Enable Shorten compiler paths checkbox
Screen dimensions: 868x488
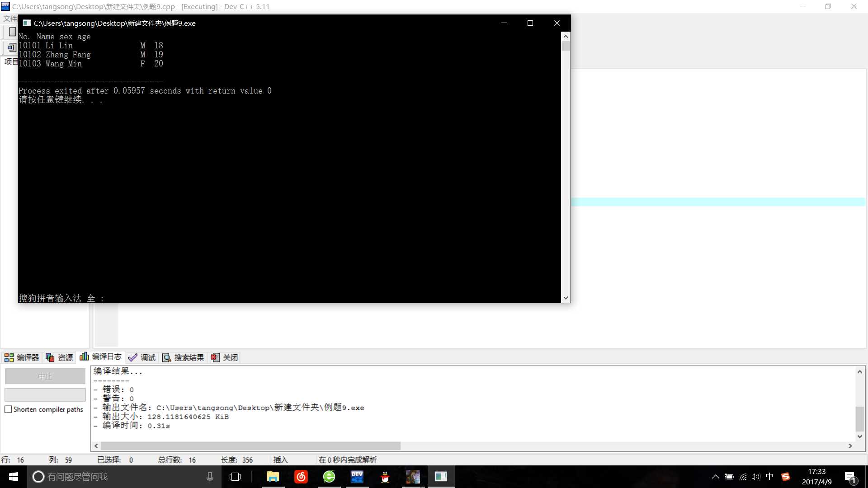tap(8, 409)
